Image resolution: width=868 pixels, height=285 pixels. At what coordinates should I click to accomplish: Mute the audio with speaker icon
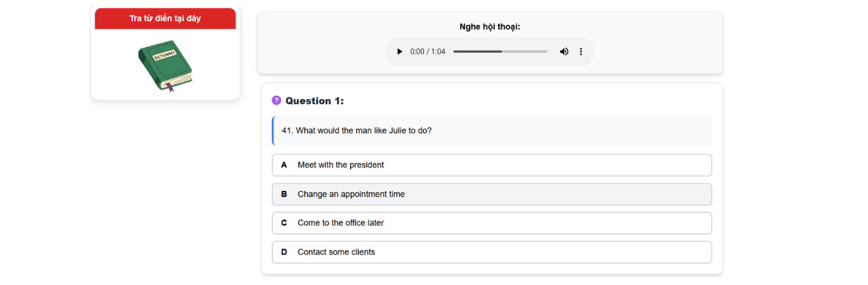[564, 52]
